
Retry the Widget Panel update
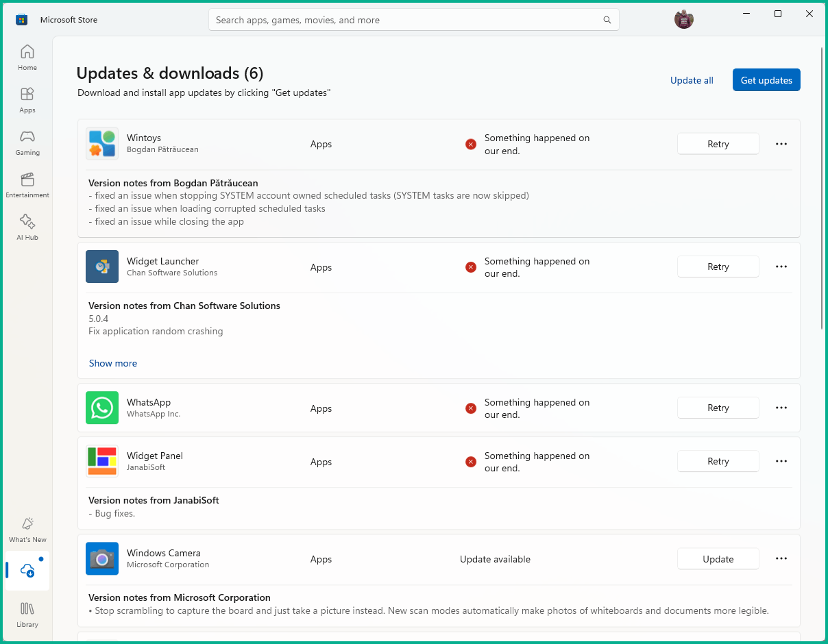point(718,461)
